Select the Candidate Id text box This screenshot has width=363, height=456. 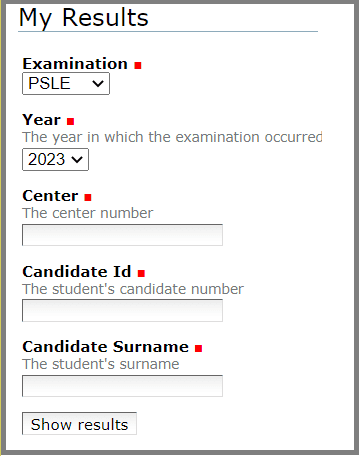(122, 311)
